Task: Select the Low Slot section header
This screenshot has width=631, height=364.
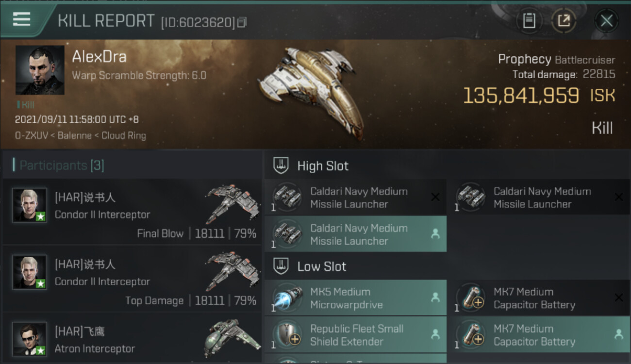Action: (x=321, y=266)
